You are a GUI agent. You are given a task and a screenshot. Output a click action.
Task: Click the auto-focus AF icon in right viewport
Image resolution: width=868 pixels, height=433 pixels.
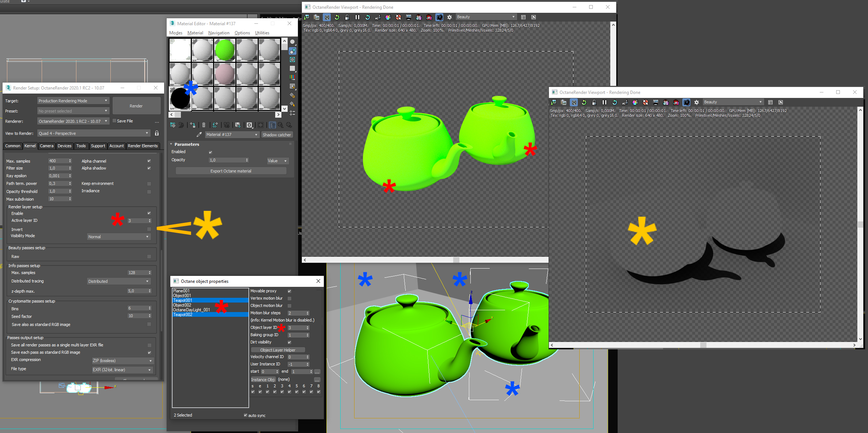pyautogui.click(x=625, y=103)
